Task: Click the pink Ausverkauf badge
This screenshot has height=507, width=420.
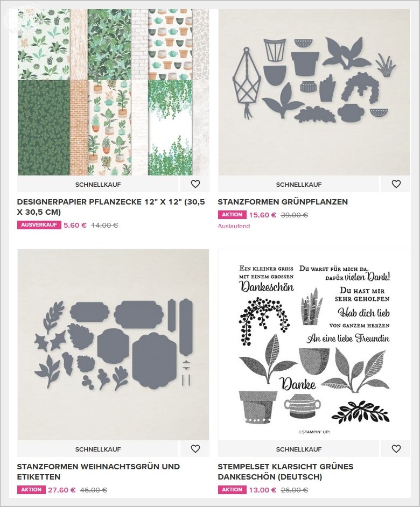Action: coord(39,225)
